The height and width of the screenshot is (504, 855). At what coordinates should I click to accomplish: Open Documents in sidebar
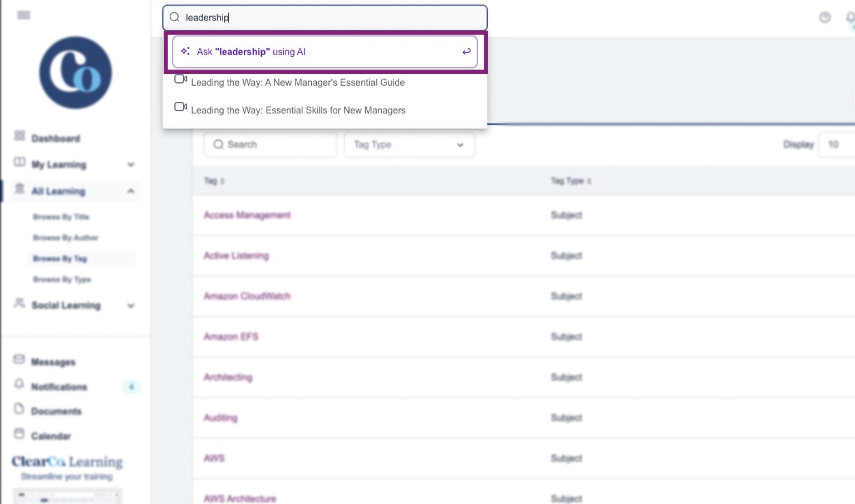[56, 411]
